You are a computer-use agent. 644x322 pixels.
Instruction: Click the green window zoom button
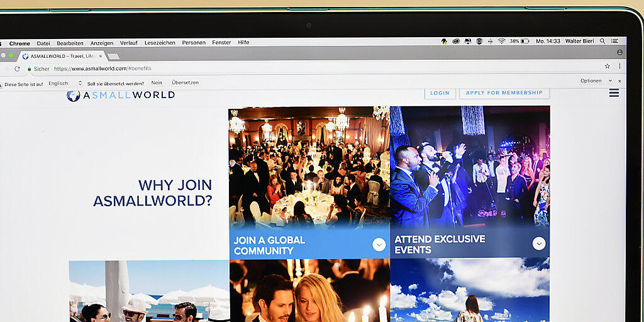(10, 55)
